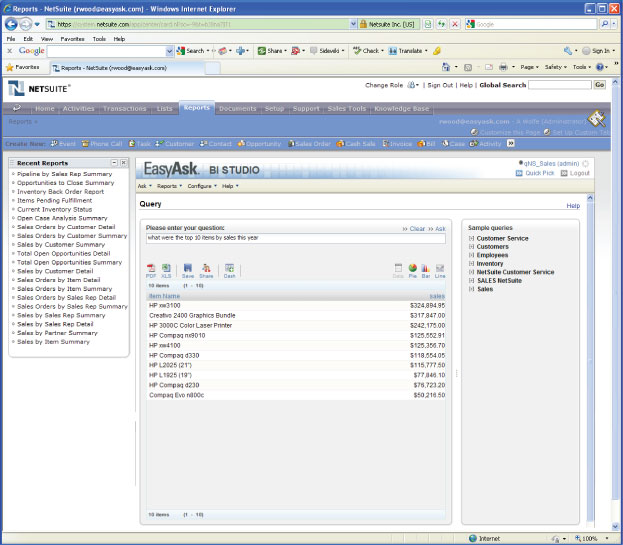623x545 pixels.
Task: Open the Home tab
Action: [x=44, y=108]
